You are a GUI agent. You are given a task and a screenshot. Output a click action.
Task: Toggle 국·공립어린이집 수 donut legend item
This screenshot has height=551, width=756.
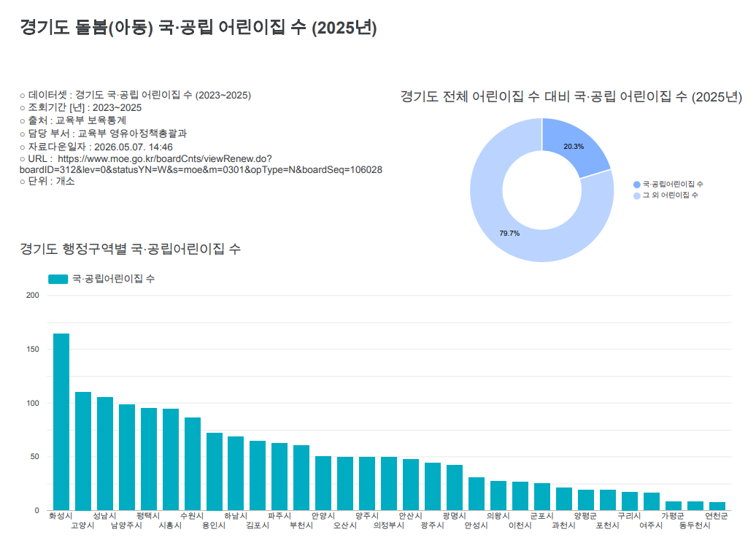(668, 184)
